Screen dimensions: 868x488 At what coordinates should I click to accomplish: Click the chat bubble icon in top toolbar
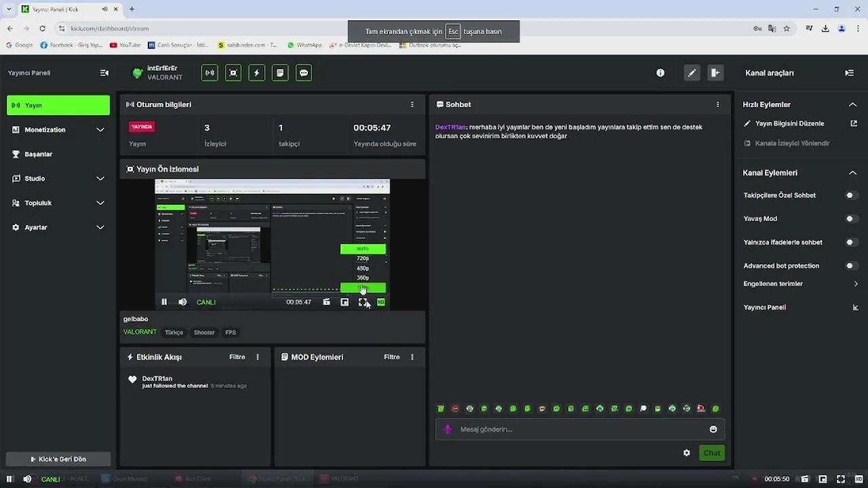click(304, 73)
